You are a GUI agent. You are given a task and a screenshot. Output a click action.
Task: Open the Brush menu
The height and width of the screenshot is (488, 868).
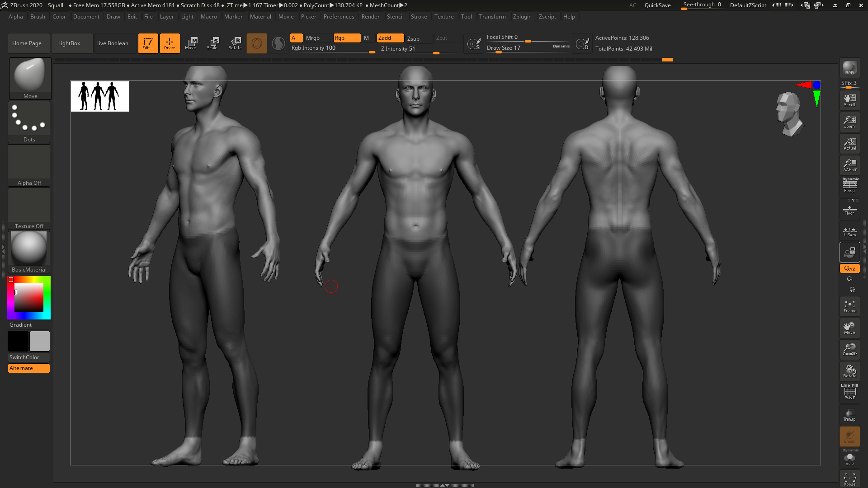click(38, 17)
